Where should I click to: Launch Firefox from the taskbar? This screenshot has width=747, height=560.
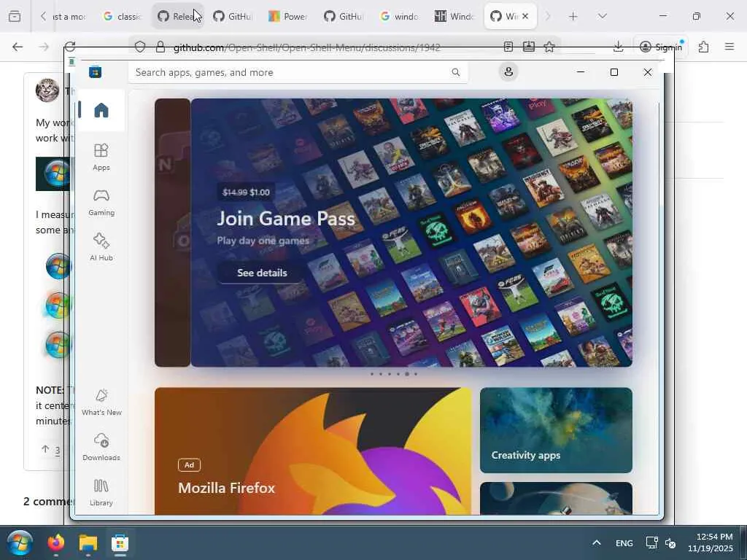pos(56,542)
